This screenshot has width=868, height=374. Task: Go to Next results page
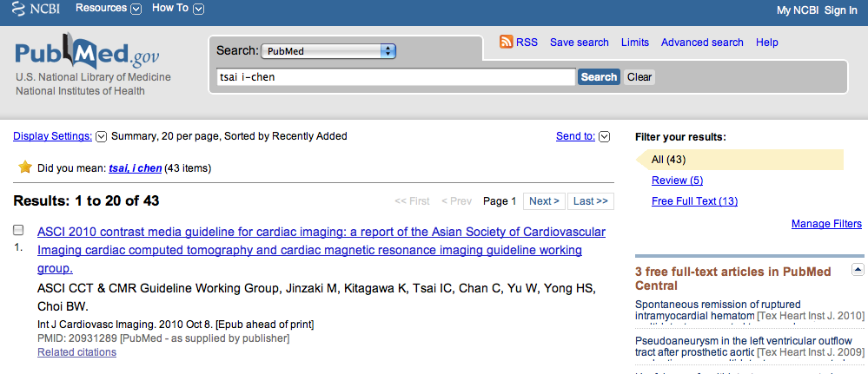tap(544, 201)
